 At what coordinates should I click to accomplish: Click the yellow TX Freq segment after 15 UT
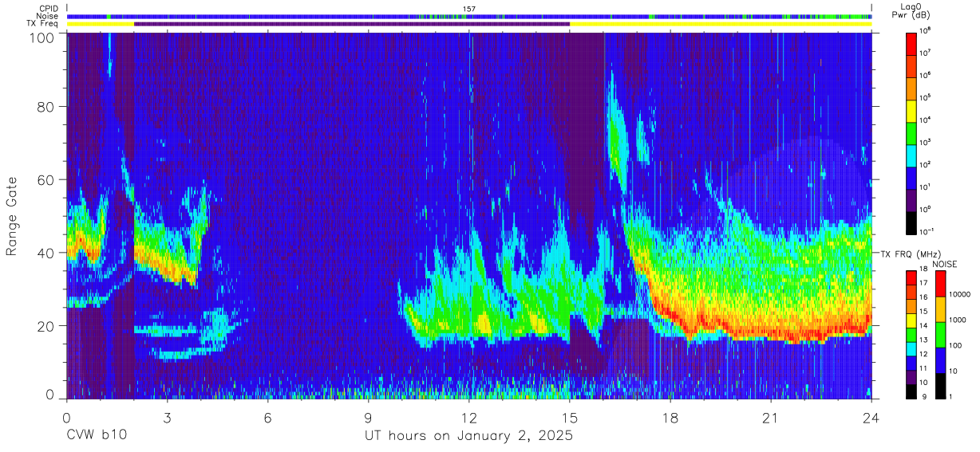point(721,24)
